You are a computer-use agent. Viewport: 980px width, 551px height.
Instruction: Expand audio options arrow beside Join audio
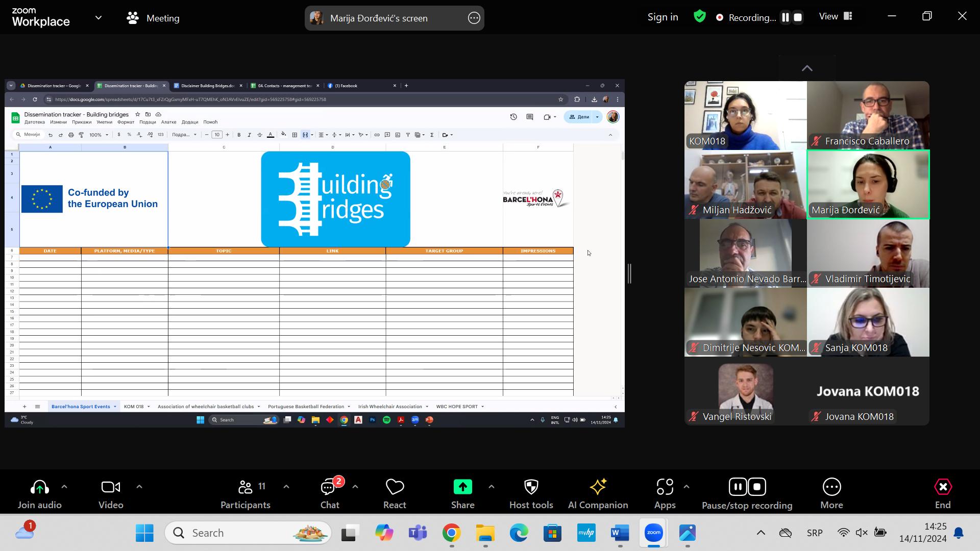click(x=64, y=487)
